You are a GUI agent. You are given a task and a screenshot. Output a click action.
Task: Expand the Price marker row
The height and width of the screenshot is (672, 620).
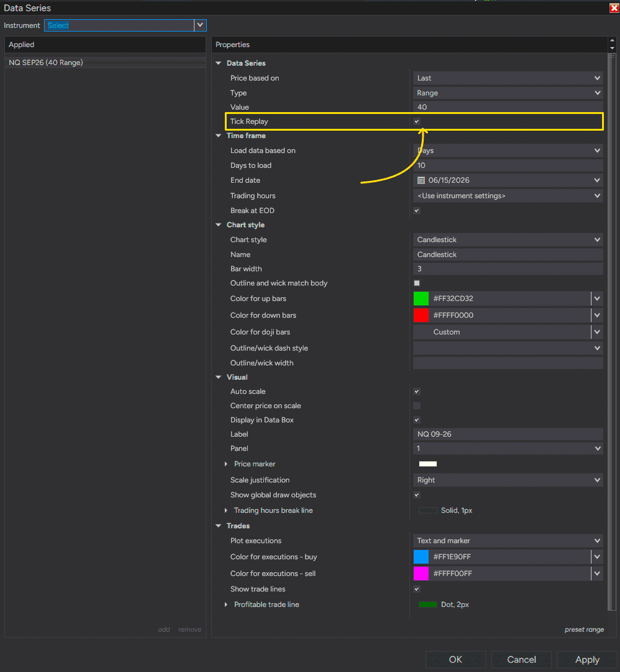(x=226, y=464)
